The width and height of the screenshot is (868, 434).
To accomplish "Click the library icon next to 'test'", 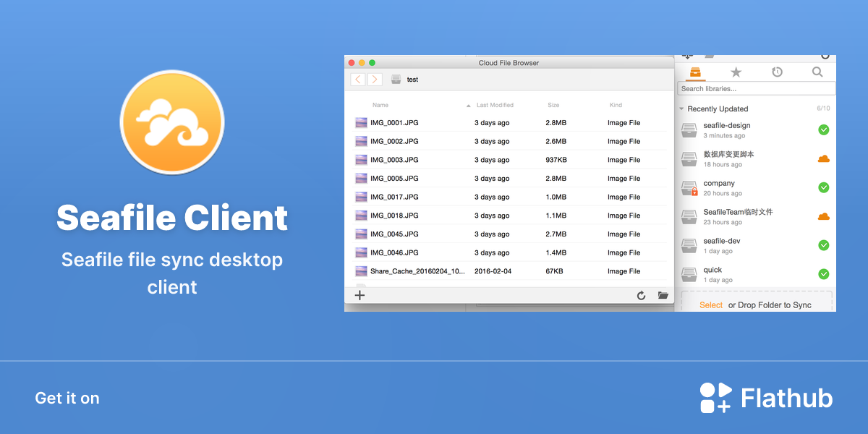I will pos(396,80).
